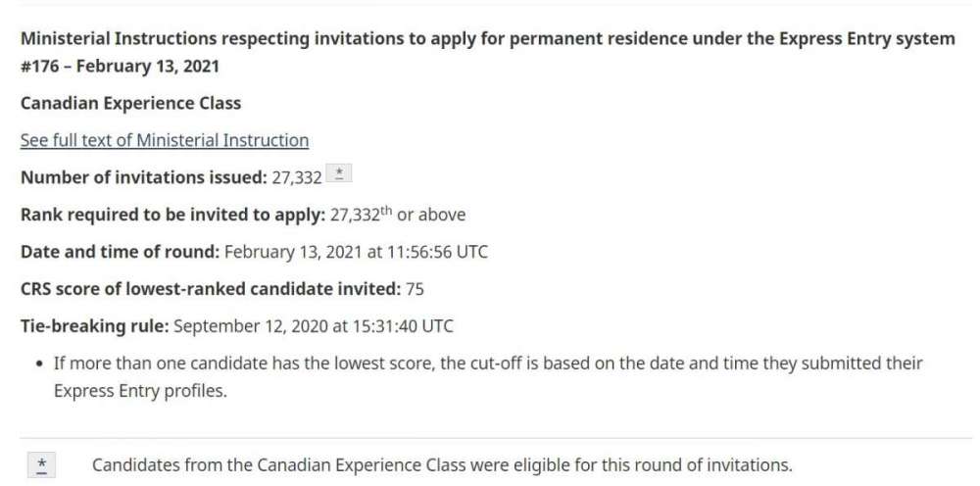Image resolution: width=980 pixels, height=486 pixels.
Task: Click the "Tie-breaking rule" label
Action: pos(95,325)
